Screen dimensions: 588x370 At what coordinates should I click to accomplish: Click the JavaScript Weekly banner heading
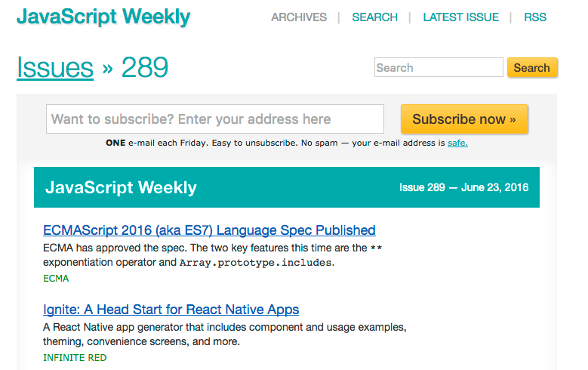(x=121, y=187)
